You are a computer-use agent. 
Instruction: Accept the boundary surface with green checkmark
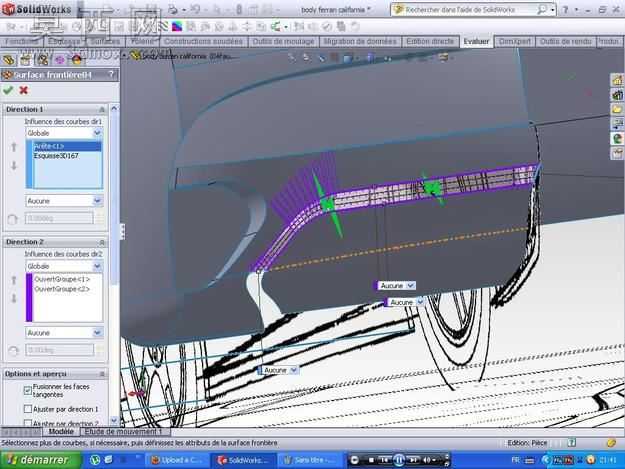click(8, 90)
